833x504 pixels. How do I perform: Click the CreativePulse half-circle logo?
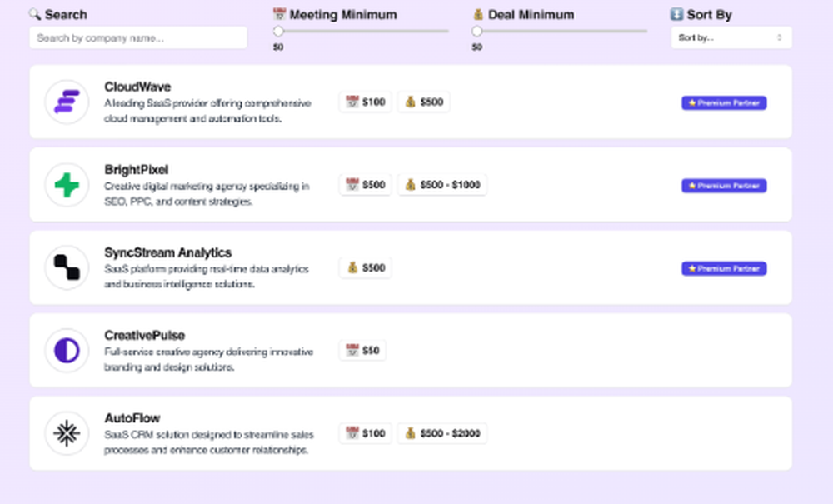pos(67,351)
